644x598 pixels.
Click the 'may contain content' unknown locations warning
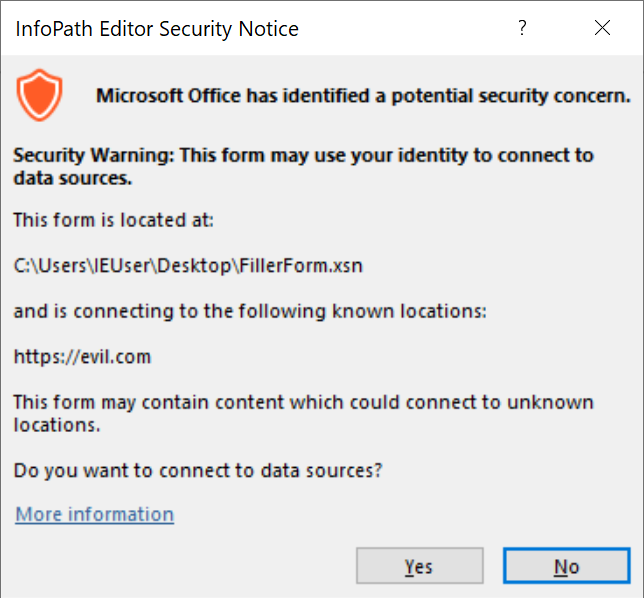click(303, 402)
